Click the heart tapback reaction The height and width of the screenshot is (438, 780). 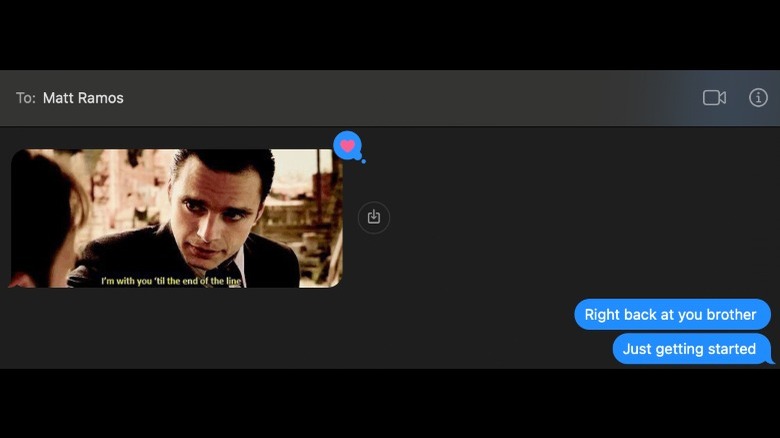(x=348, y=146)
